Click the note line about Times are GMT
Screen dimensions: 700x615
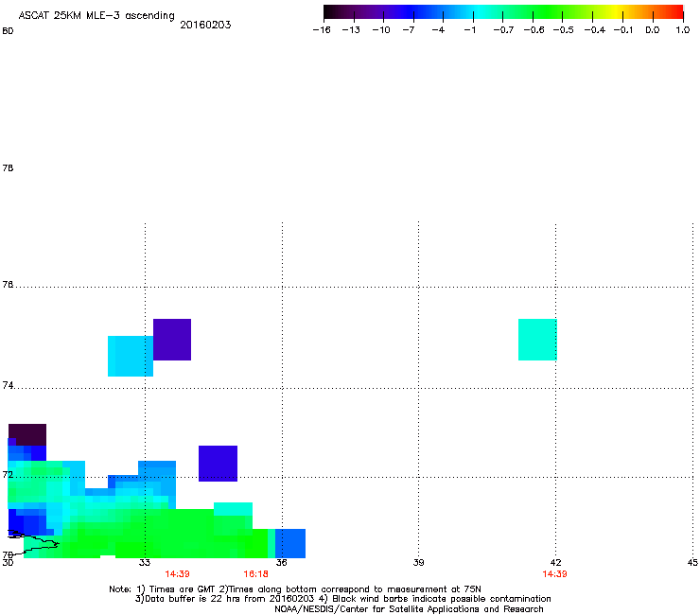pyautogui.click(x=295, y=589)
